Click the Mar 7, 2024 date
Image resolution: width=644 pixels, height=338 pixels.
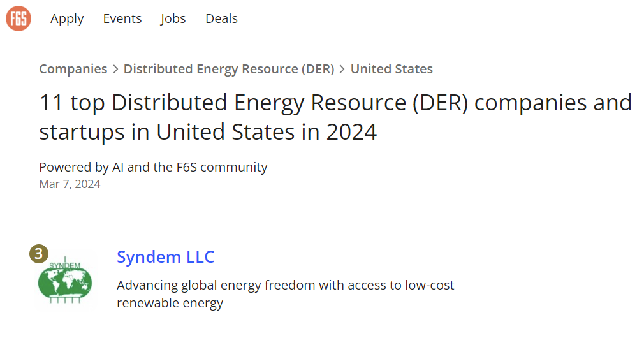point(70,184)
